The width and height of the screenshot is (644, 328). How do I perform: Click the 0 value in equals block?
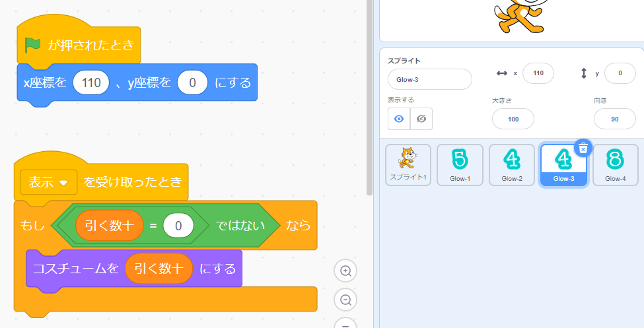tap(178, 226)
